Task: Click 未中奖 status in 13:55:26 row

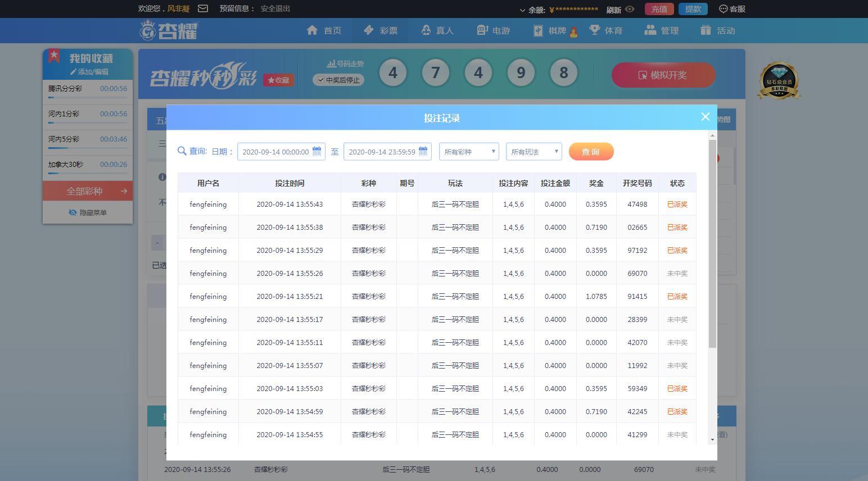Action: tap(677, 274)
